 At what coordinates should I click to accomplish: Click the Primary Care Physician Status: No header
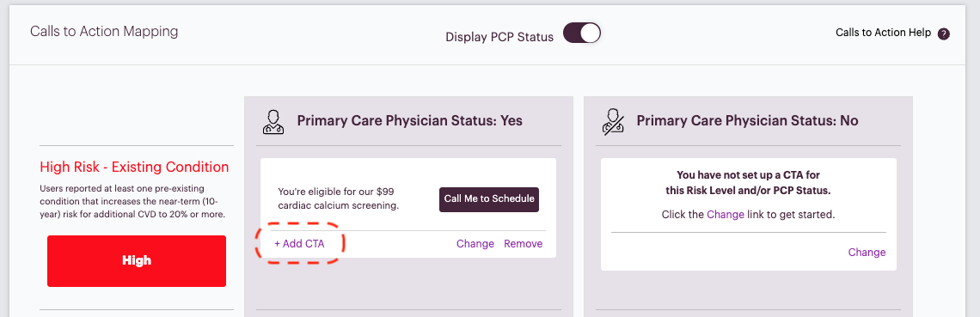748,121
